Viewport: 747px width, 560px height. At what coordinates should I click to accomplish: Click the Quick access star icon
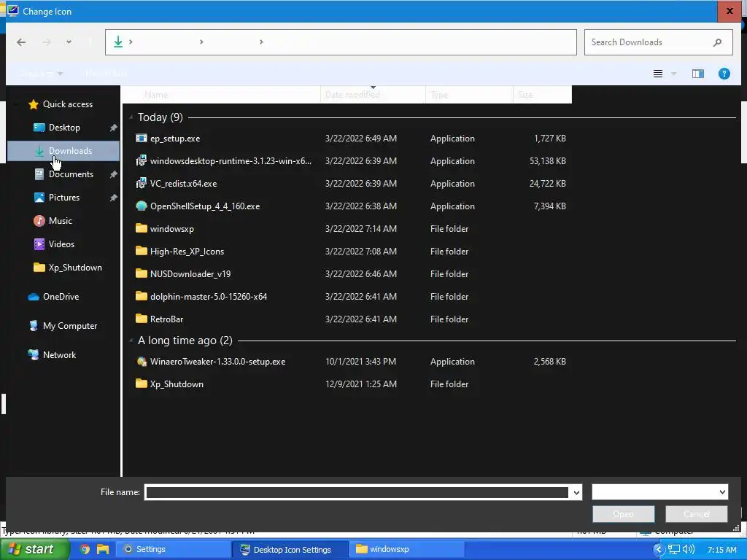pos(34,104)
